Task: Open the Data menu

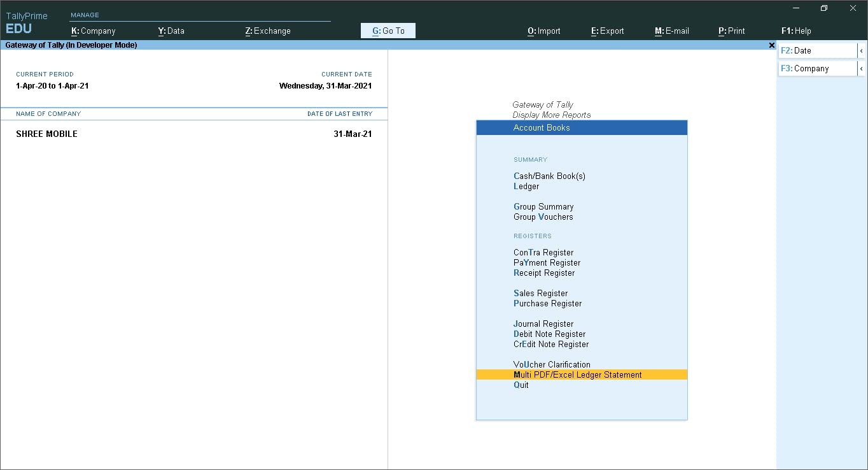Action: click(x=171, y=31)
